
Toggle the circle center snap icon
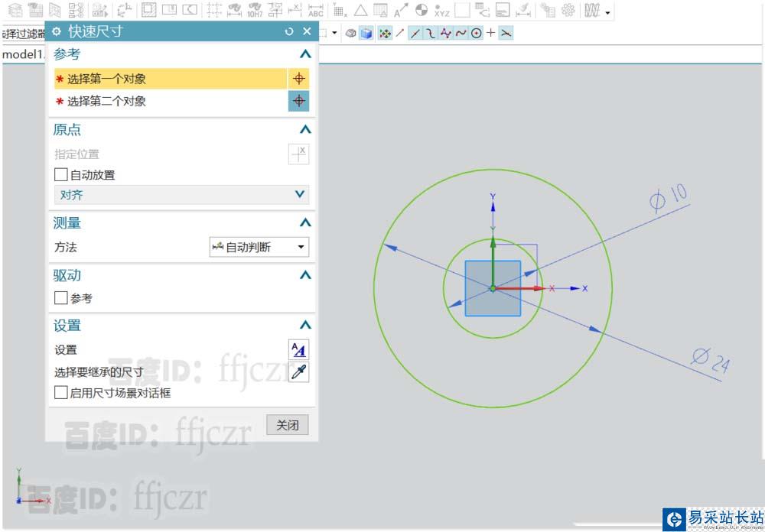click(476, 33)
